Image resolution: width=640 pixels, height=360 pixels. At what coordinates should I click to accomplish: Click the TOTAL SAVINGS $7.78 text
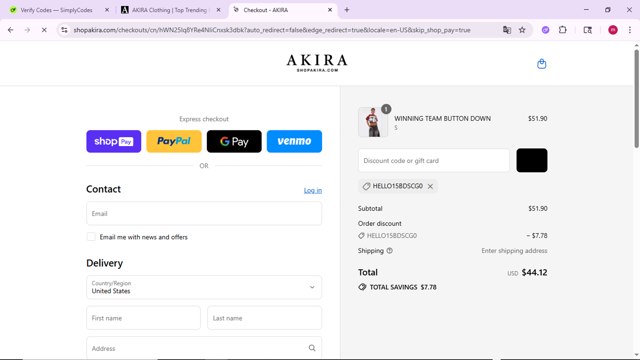tap(403, 287)
